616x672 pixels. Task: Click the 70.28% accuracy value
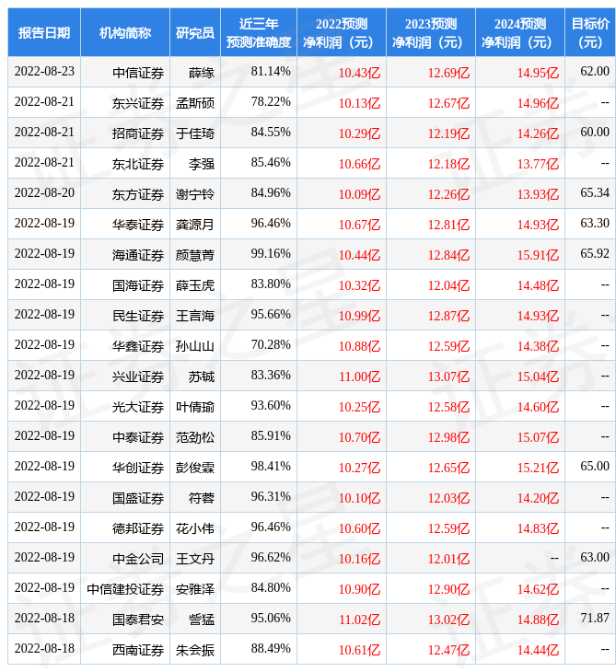271,344
